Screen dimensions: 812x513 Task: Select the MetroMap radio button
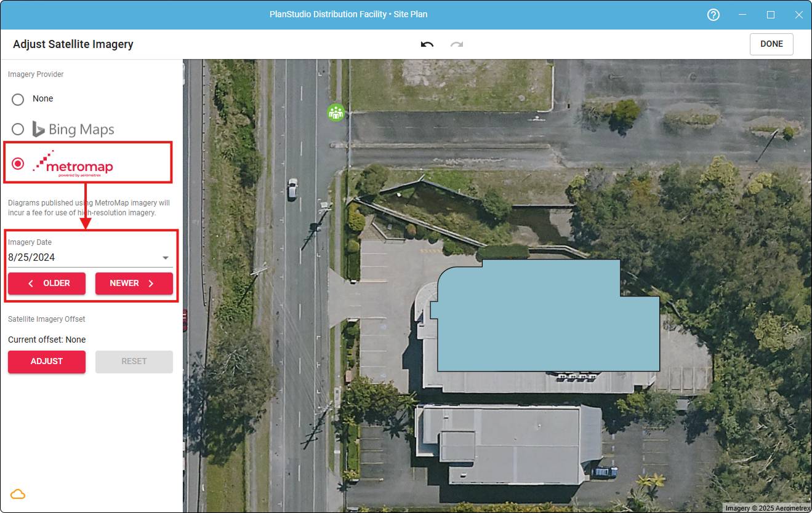tap(18, 163)
